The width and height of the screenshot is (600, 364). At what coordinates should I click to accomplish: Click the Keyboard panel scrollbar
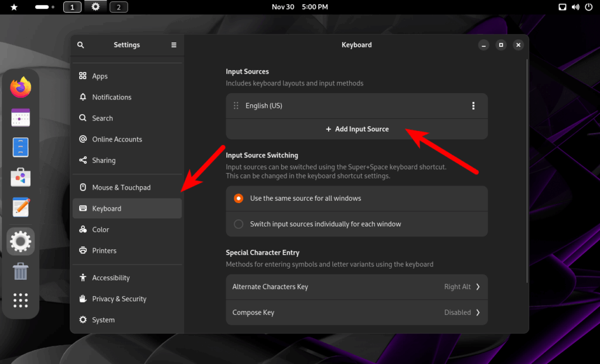click(527, 171)
